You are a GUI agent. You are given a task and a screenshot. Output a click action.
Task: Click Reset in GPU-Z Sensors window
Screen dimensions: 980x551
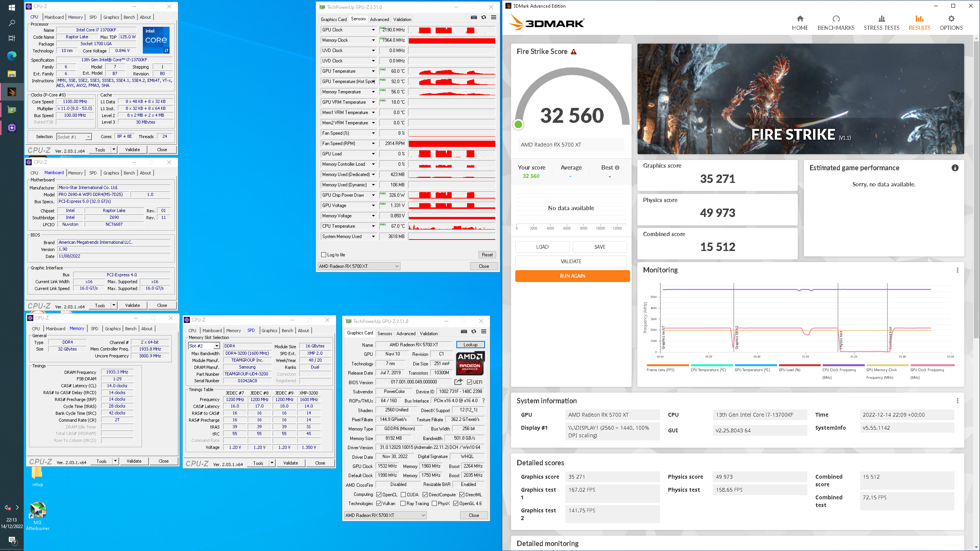coord(487,255)
